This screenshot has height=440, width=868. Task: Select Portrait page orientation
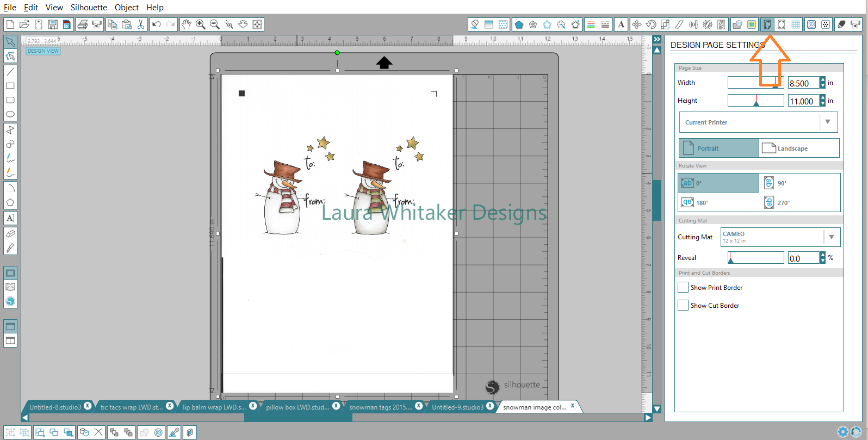click(x=718, y=148)
